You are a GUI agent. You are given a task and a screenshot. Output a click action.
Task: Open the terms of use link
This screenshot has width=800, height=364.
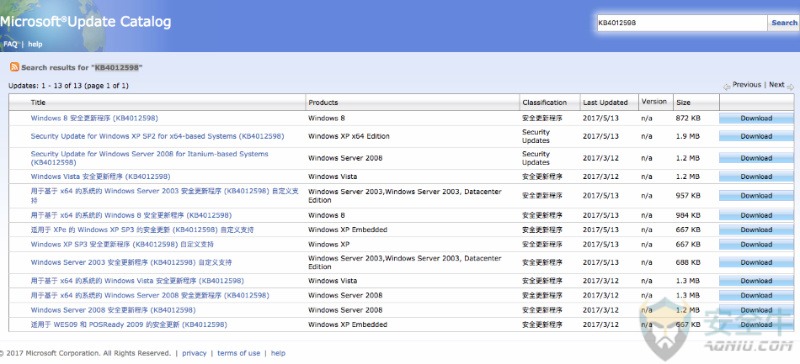239,353
